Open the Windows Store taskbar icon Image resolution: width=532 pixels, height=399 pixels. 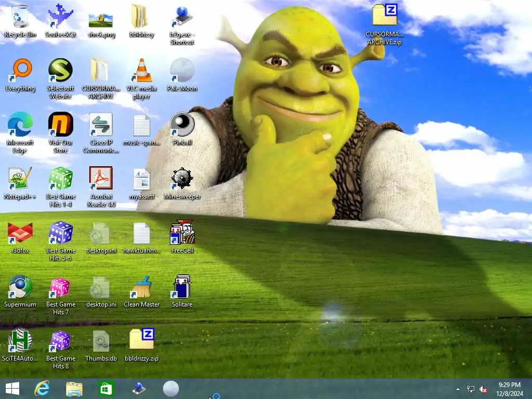(x=106, y=389)
